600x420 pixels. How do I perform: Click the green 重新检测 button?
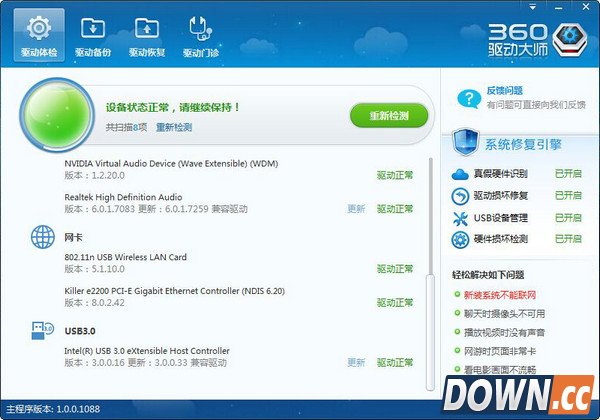(388, 115)
